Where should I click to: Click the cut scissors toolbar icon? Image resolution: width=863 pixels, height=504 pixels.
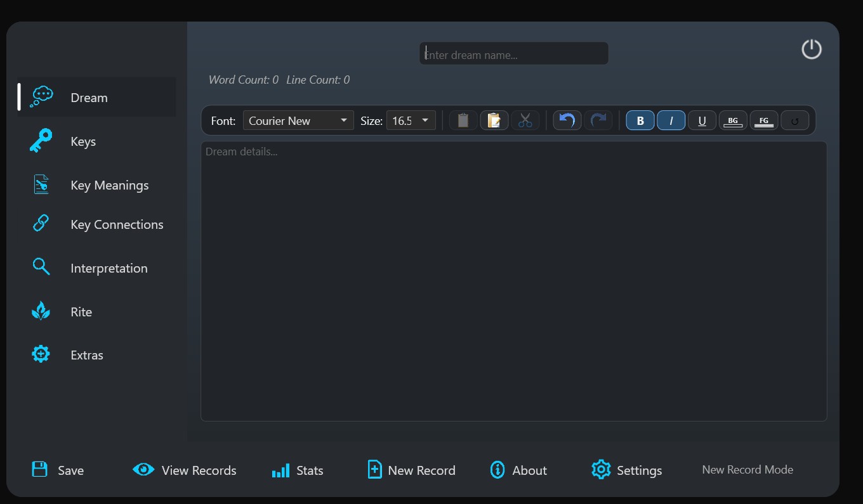[x=525, y=120]
